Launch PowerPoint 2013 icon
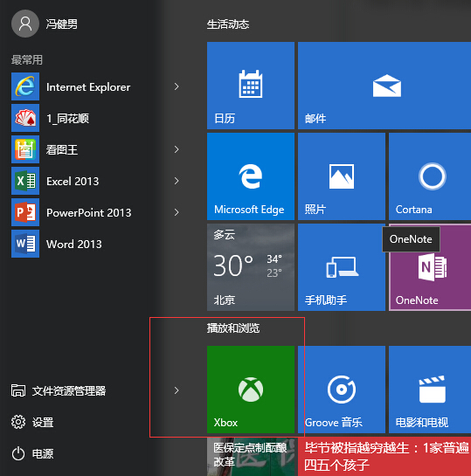 click(25, 212)
